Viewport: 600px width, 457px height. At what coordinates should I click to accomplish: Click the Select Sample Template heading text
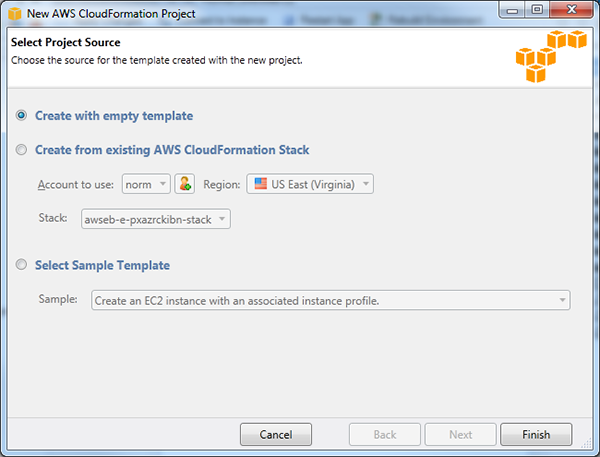[103, 265]
